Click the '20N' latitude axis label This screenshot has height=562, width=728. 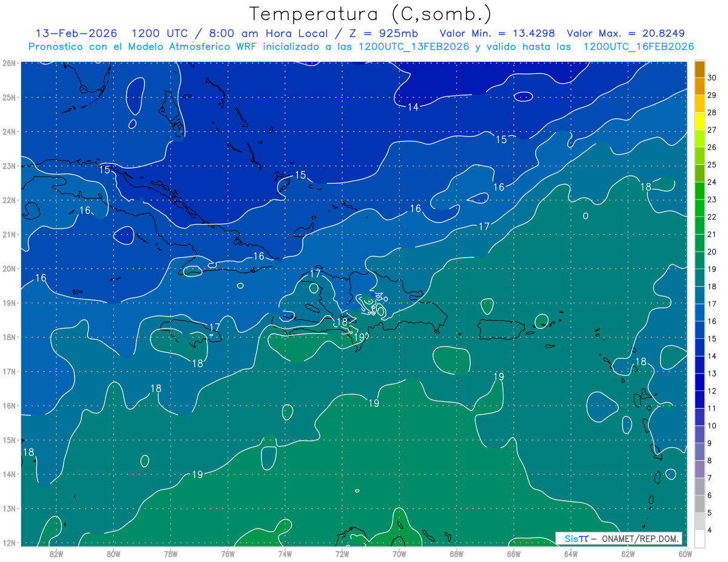8,269
